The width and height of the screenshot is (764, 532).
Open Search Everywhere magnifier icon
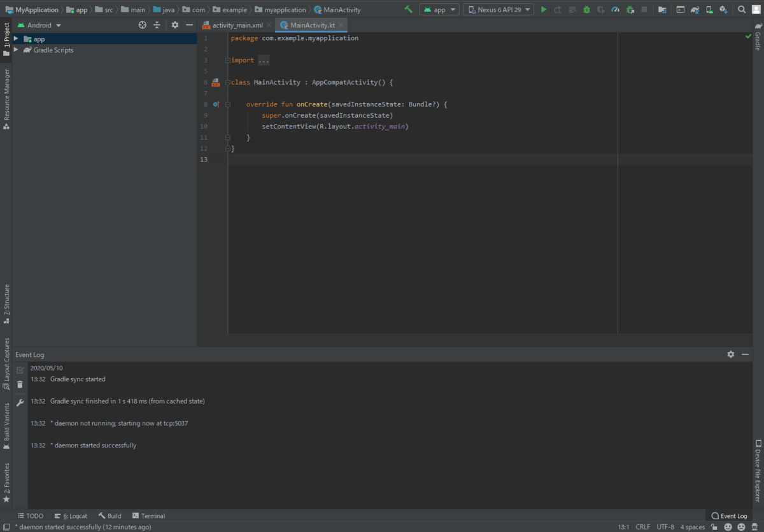(742, 10)
